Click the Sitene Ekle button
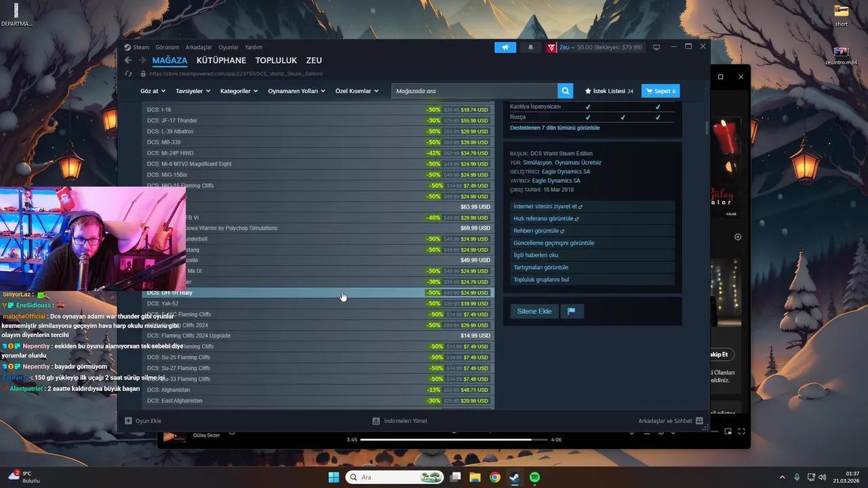This screenshot has height=488, width=868. (534, 311)
